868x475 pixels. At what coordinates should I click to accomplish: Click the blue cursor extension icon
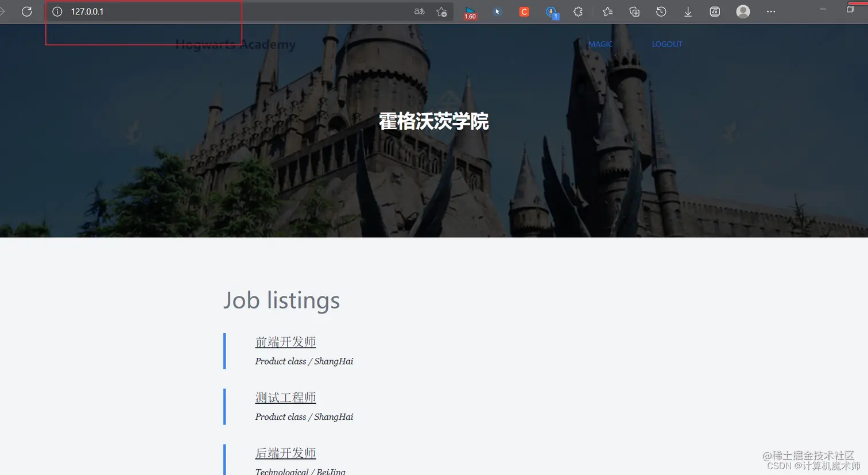[497, 11]
